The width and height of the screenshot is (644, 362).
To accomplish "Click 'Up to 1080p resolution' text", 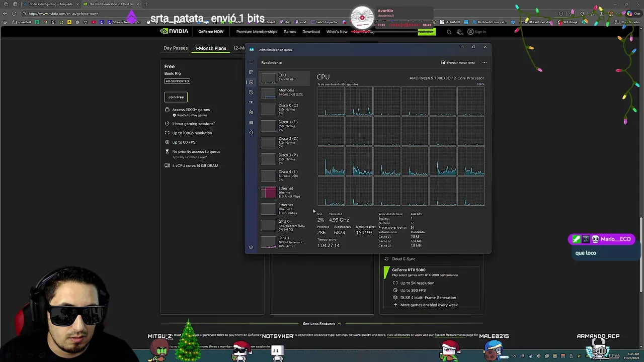I will [x=192, y=133].
